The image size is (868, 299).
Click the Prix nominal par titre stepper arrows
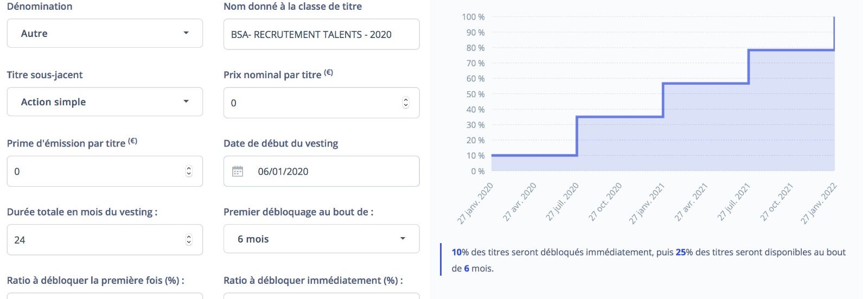[x=405, y=103]
